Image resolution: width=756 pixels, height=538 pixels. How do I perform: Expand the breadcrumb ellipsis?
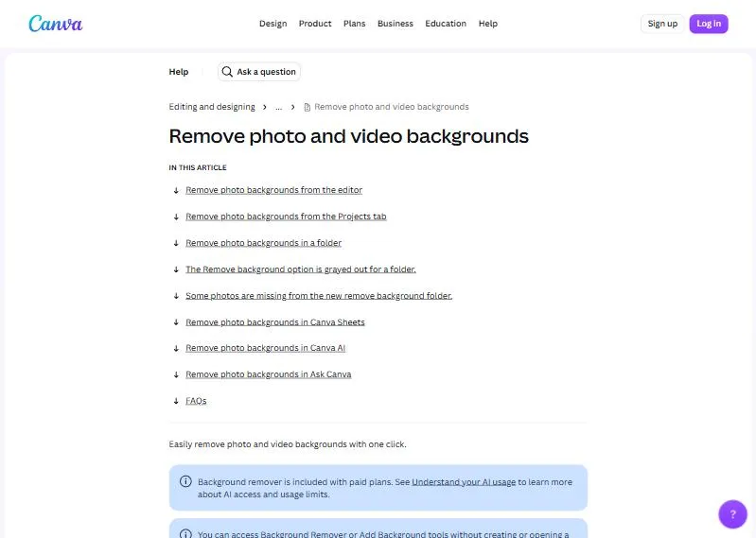tap(279, 107)
